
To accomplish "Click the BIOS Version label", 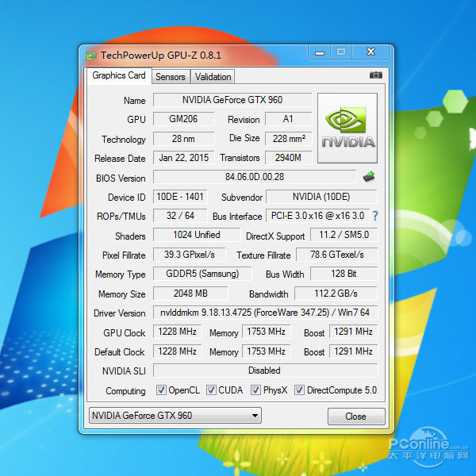I will tap(121, 178).
